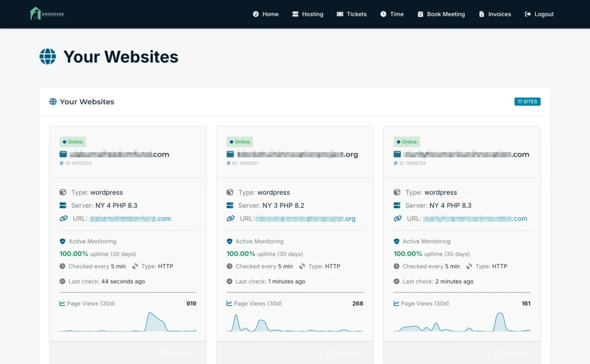590x364 pixels.
Task: Click the box icon beside Type on card 6076370
Action: point(63,193)
